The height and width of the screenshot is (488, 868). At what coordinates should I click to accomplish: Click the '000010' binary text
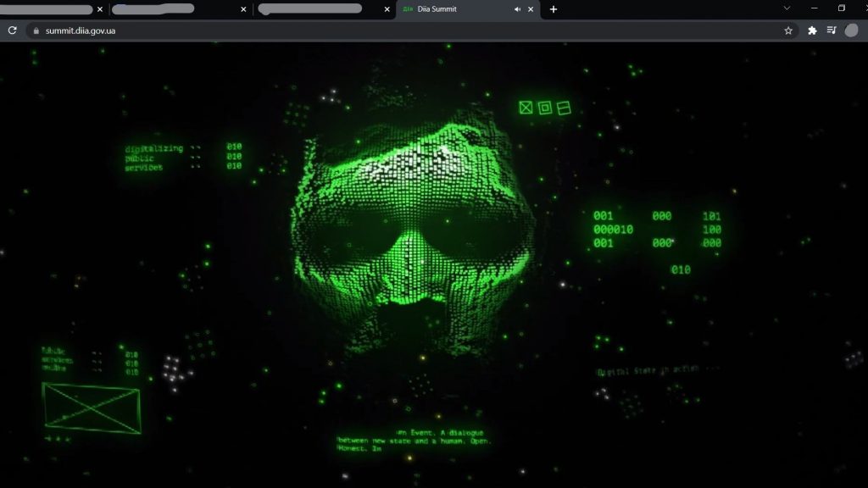(x=613, y=229)
